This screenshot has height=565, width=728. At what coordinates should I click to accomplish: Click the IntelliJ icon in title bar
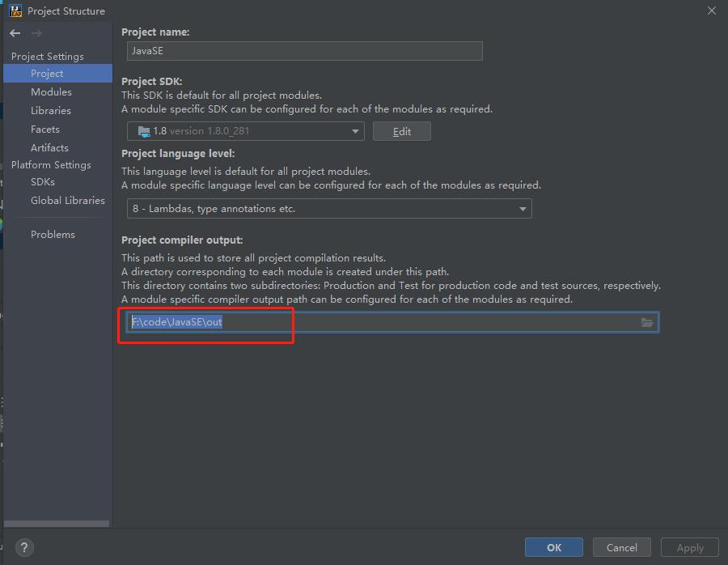(15, 11)
